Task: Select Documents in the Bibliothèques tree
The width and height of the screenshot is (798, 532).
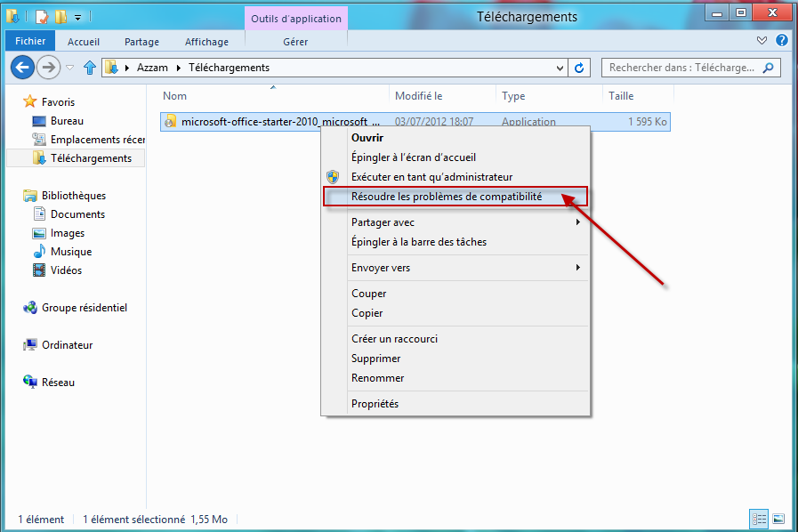Action: click(x=77, y=214)
